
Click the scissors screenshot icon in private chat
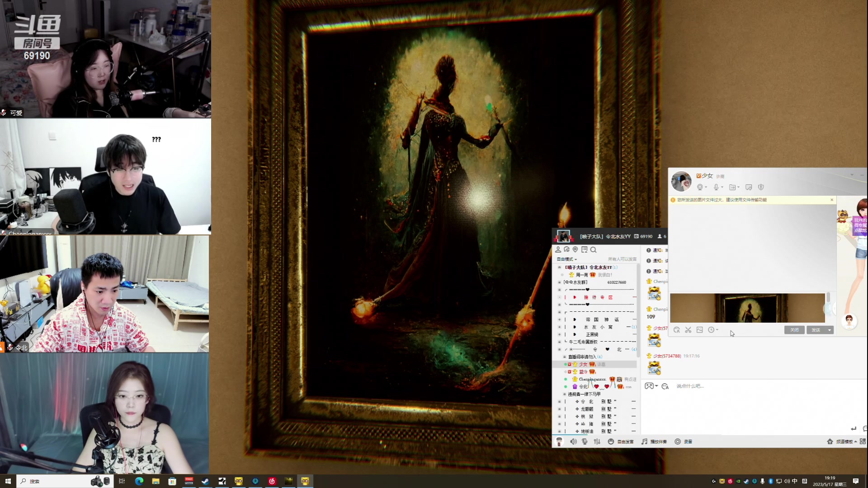[688, 330]
